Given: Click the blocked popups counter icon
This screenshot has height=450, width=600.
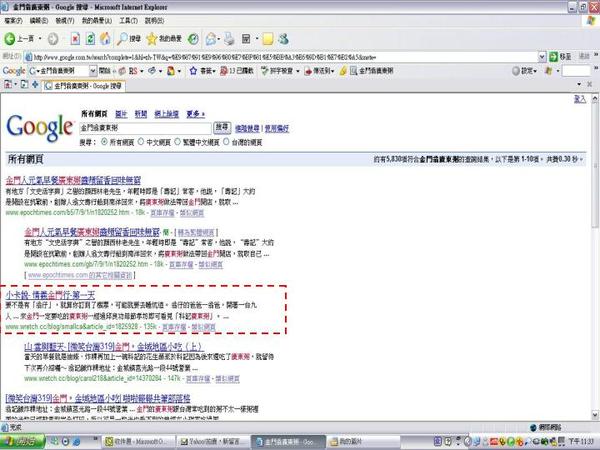Looking at the screenshot, I should click(224, 71).
